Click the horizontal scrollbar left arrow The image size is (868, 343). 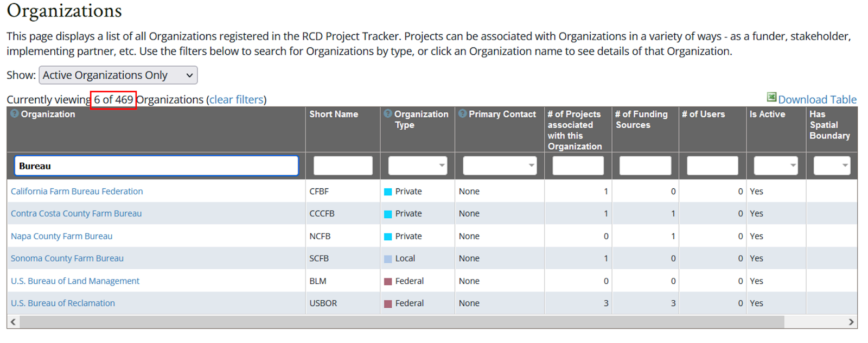(13, 322)
